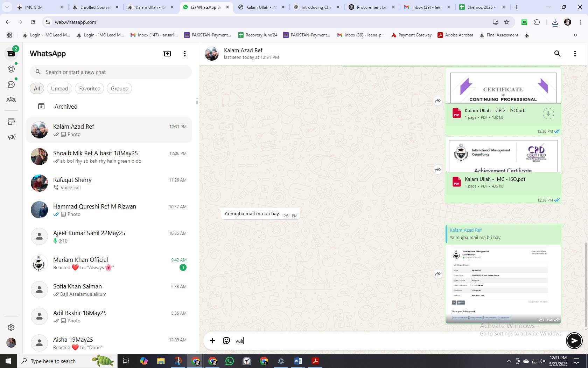Open conversation menu three dots
Screen dimensions: 588x368
[575, 54]
